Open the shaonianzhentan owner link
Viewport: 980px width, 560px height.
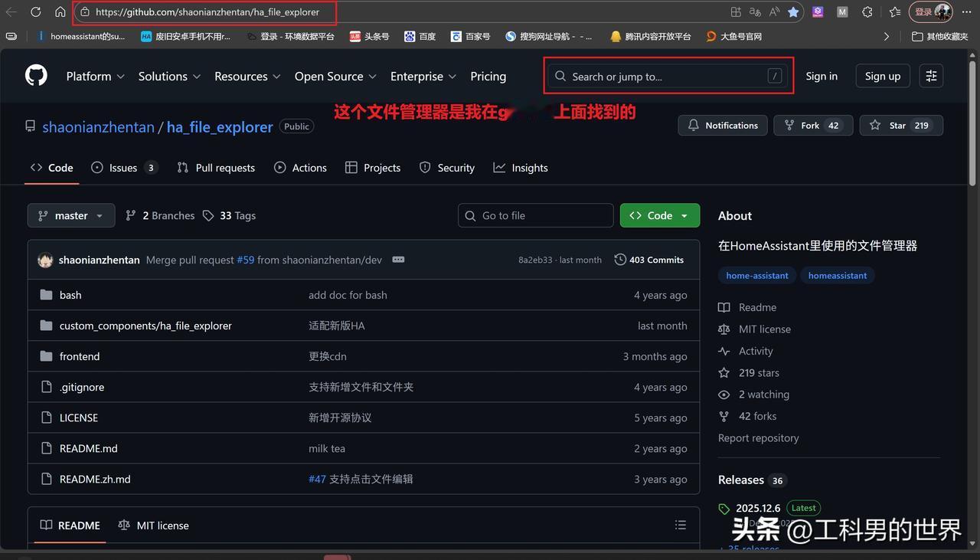tap(99, 127)
